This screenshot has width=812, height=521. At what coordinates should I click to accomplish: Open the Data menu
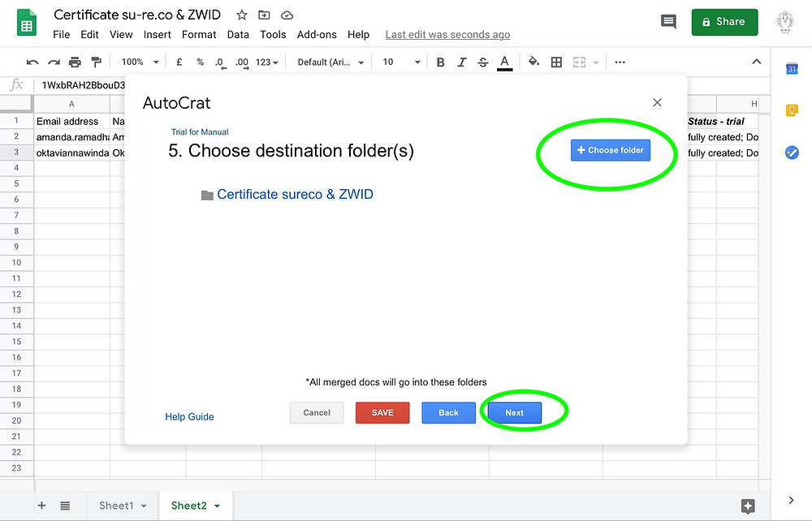point(238,35)
